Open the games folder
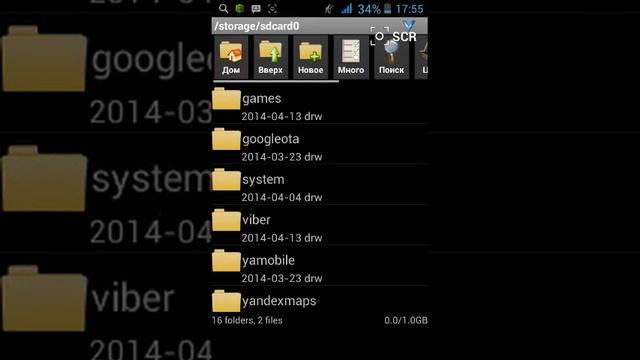Image resolution: width=640 pixels, height=360 pixels. click(x=320, y=104)
